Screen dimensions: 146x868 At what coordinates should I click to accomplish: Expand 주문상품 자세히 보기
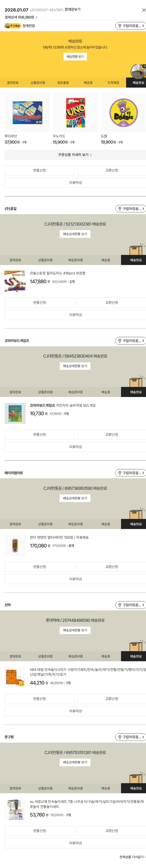coord(75,155)
